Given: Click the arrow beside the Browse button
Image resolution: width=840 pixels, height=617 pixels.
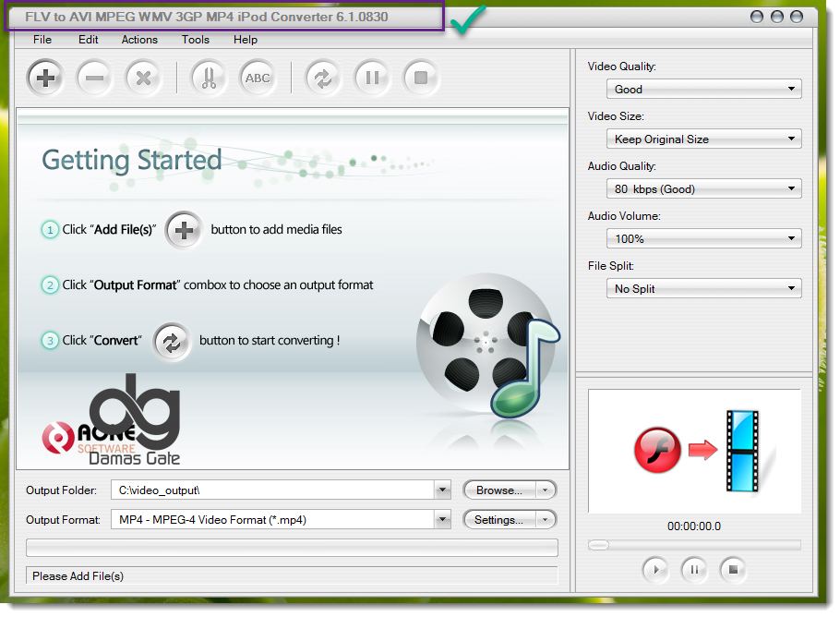Looking at the screenshot, I should pos(546,490).
